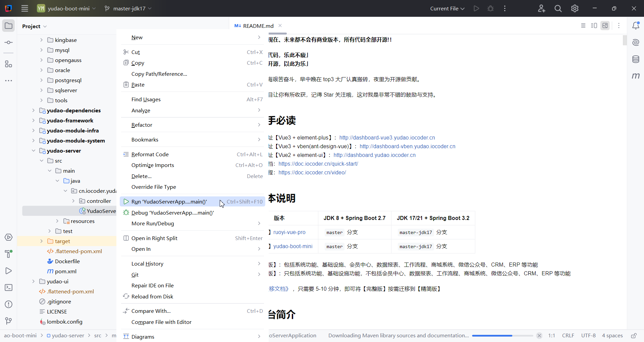644x342 pixels.
Task: Choose Copy Path/Reference...
Action: pos(193,74)
